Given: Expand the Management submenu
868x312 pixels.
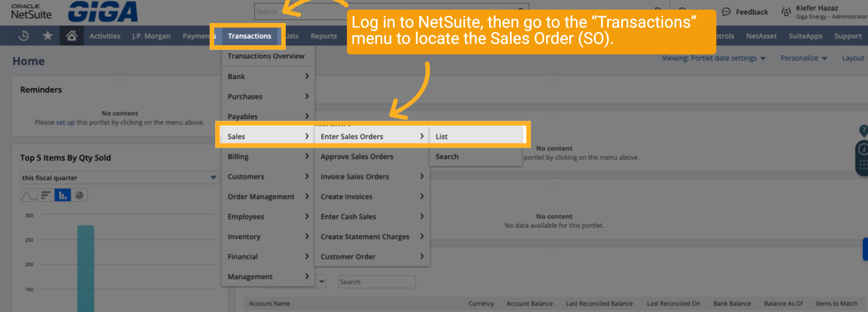Looking at the screenshot, I should (268, 276).
